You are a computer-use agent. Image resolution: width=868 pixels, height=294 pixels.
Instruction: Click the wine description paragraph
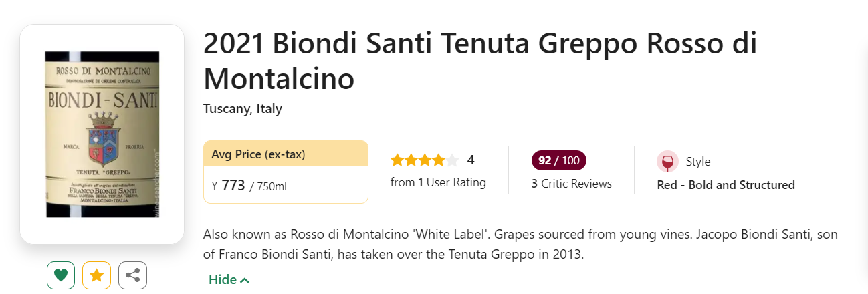[x=520, y=245]
